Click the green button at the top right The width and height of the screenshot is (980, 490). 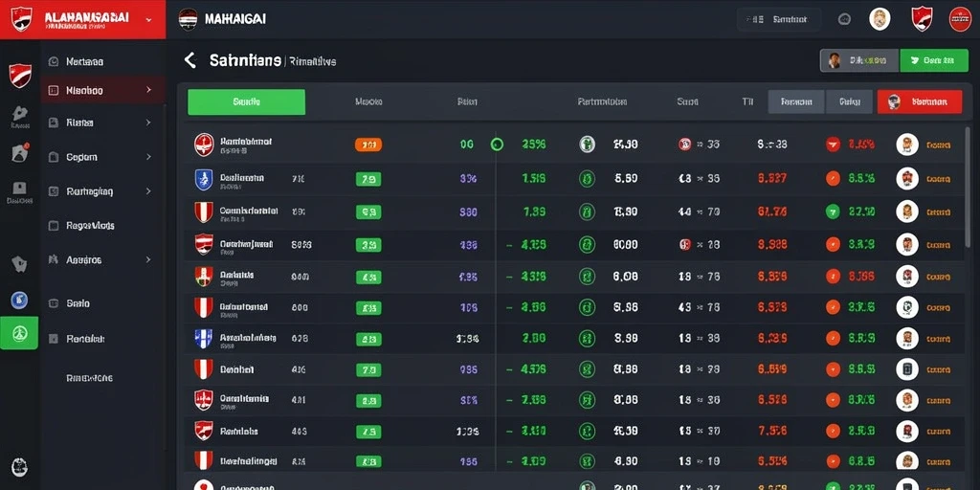click(x=934, y=60)
